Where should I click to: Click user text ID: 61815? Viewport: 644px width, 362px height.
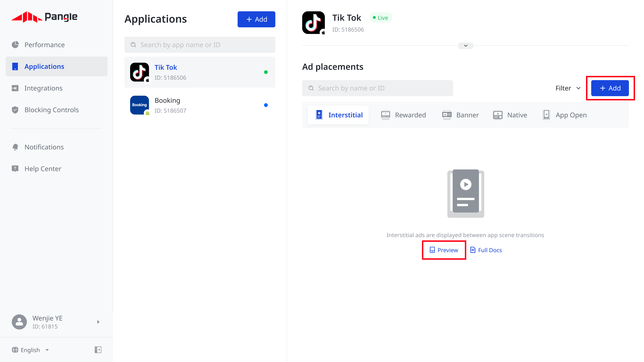(x=45, y=327)
